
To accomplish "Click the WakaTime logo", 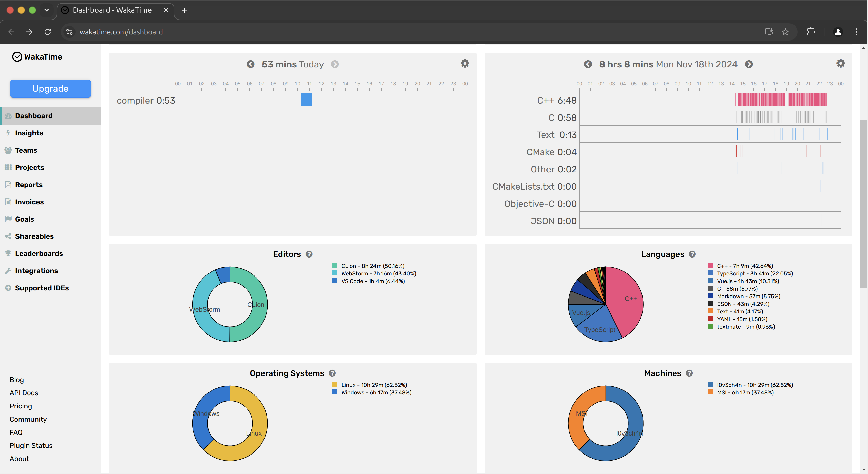I will (37, 56).
